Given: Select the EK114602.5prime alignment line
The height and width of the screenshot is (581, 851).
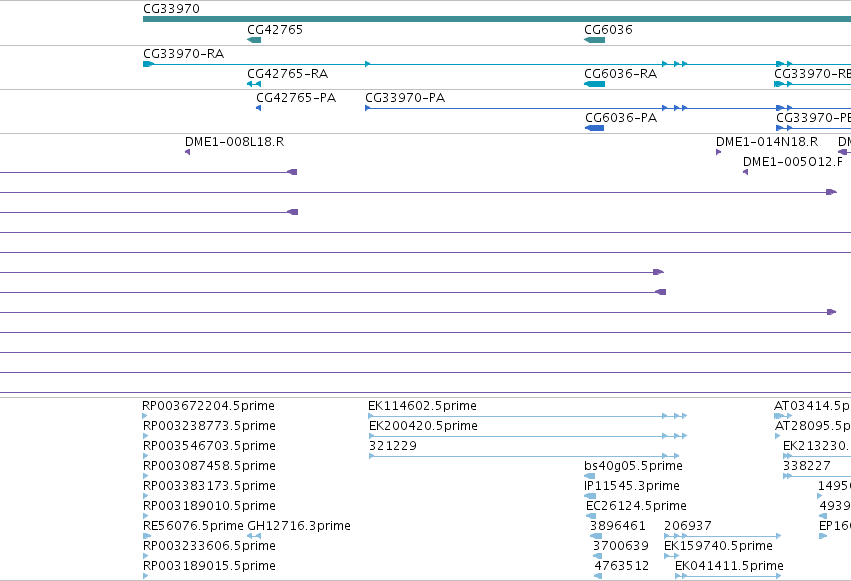Looking at the screenshot, I should [x=528, y=416].
